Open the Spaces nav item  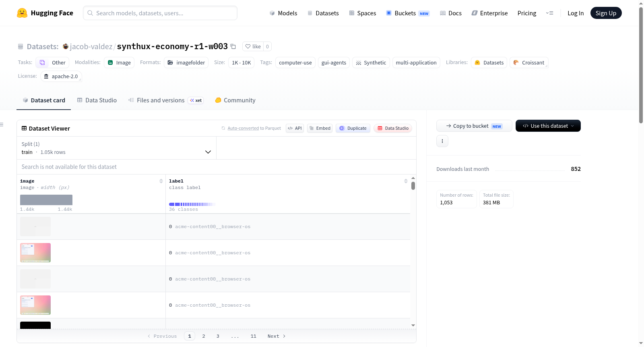[x=363, y=13]
